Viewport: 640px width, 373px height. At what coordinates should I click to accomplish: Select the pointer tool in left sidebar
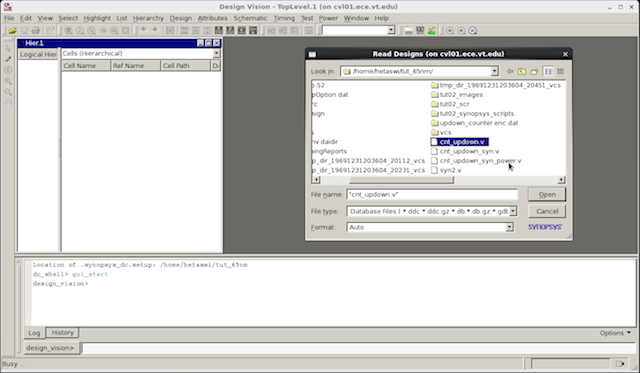[8, 48]
